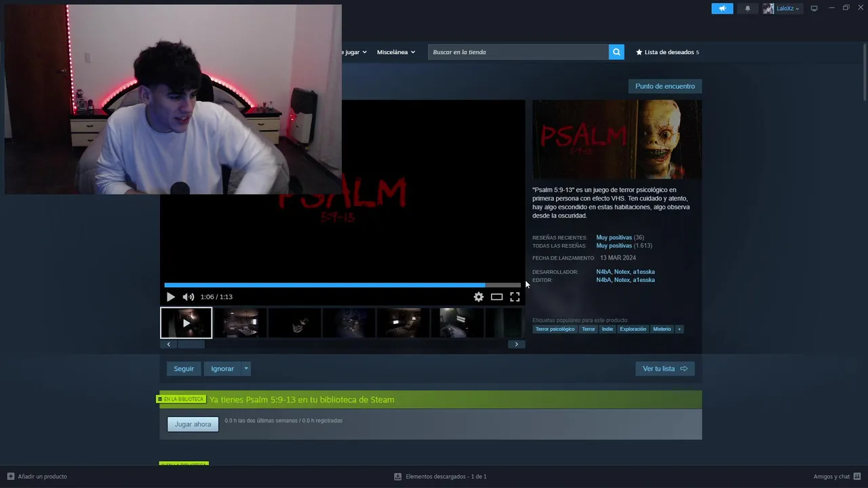Toggle theater mode on video player
Image resolution: width=868 pixels, height=488 pixels.
(x=497, y=297)
